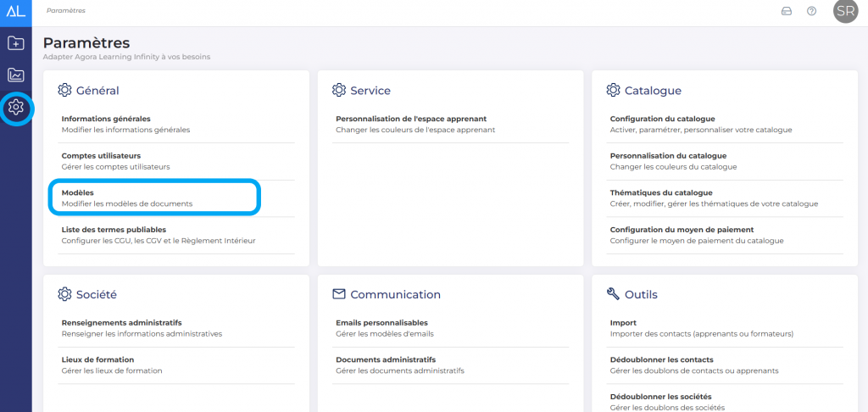868x412 pixels.
Task: Open Thématiques du catalogue
Action: [661, 192]
